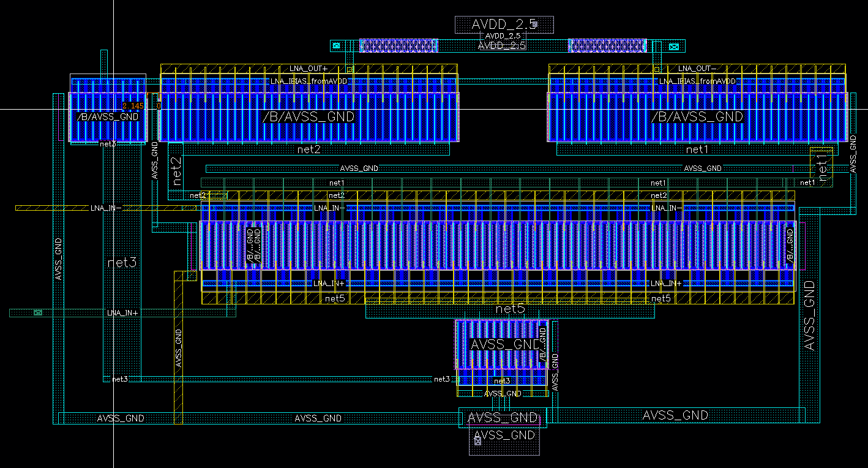Toggle selection of the net5 label
The image size is (868, 468).
pos(510,309)
